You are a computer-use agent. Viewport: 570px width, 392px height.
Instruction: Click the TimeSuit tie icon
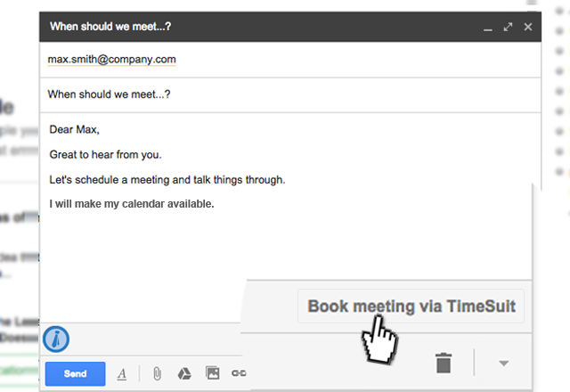56,339
